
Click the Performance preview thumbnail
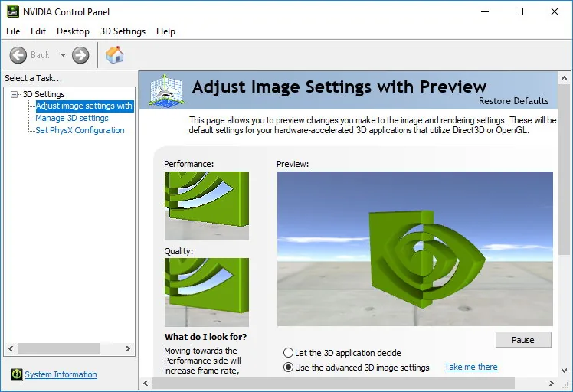tap(207, 206)
